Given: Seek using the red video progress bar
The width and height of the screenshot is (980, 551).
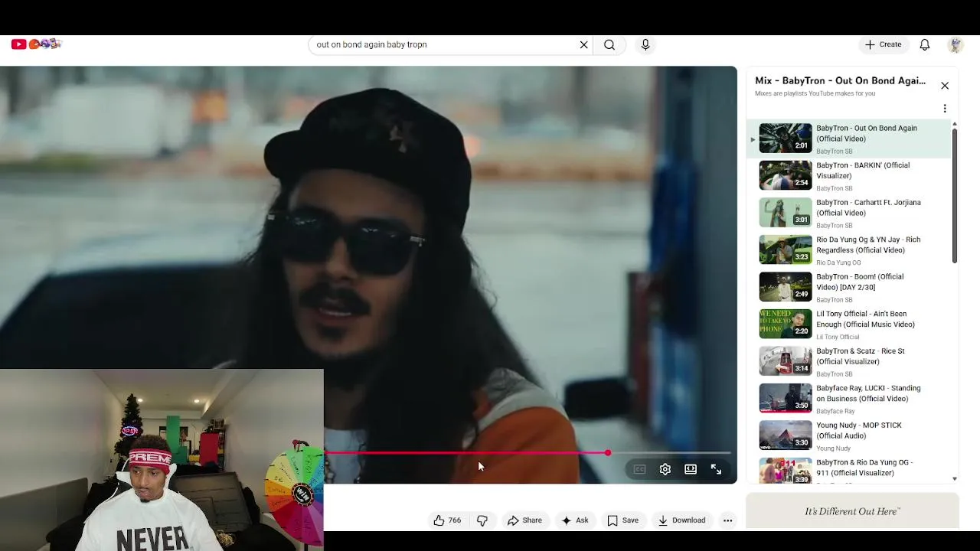Looking at the screenshot, I should (x=528, y=453).
